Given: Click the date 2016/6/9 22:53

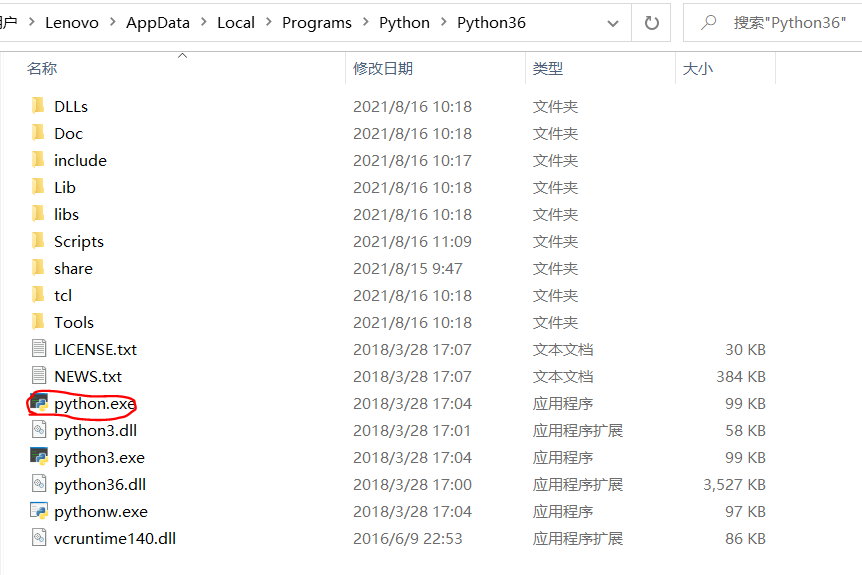Looking at the screenshot, I should point(408,538).
